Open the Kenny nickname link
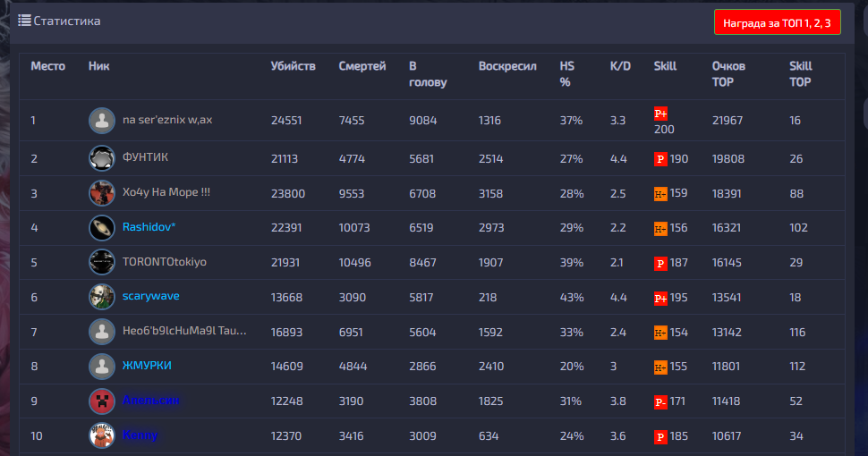Image resolution: width=868 pixels, height=456 pixels. pyautogui.click(x=140, y=435)
